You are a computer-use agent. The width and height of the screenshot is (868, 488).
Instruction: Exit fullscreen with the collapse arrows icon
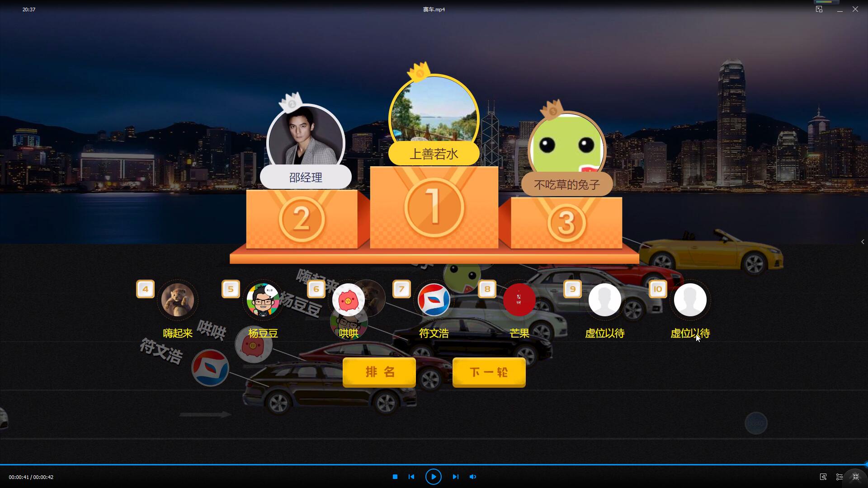(x=856, y=477)
